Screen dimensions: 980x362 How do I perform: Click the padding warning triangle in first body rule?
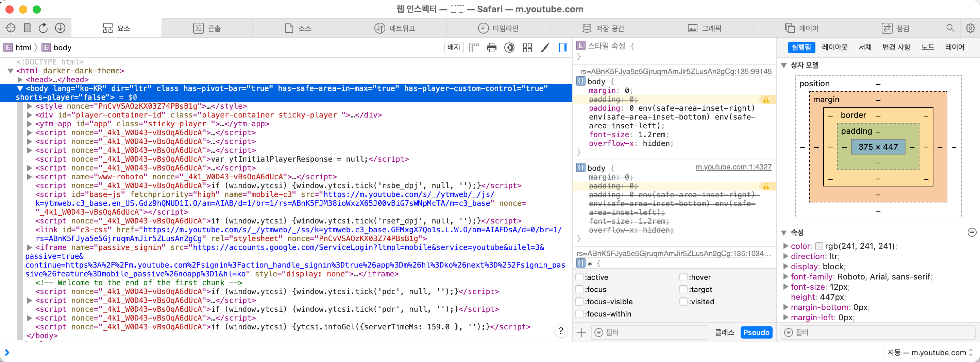[766, 99]
